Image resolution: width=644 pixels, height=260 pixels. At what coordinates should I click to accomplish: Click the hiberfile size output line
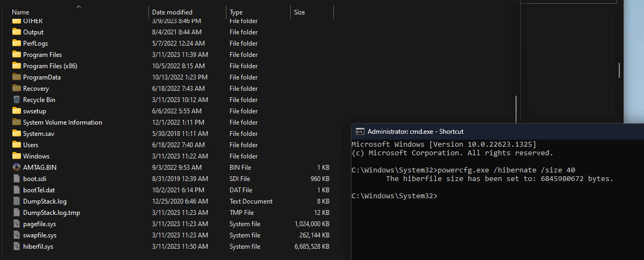pyautogui.click(x=500, y=179)
